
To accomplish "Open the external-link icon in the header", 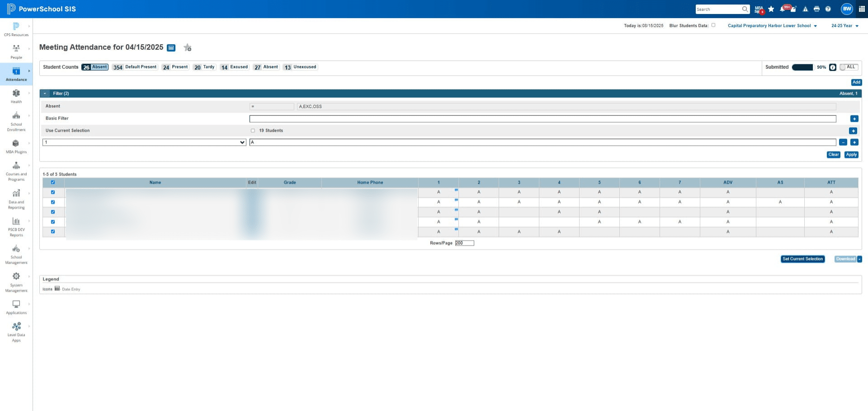I will [793, 9].
